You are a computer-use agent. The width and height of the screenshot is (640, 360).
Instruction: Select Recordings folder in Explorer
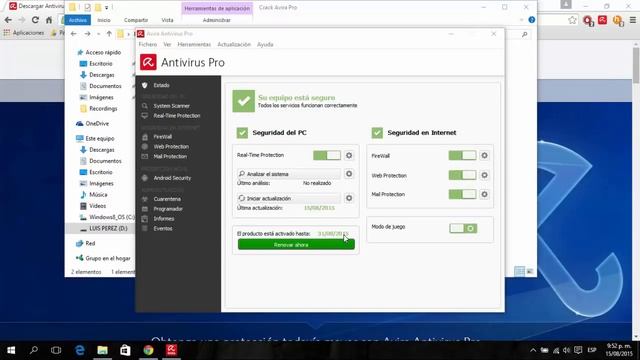coord(103,109)
